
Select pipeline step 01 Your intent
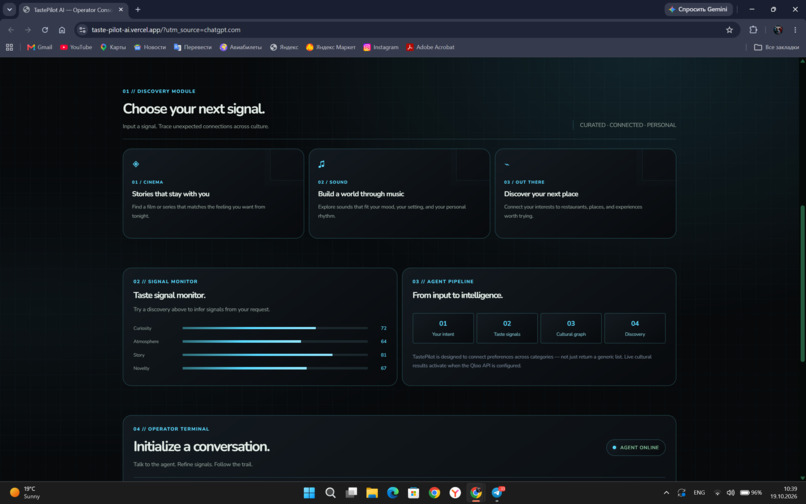(x=443, y=328)
